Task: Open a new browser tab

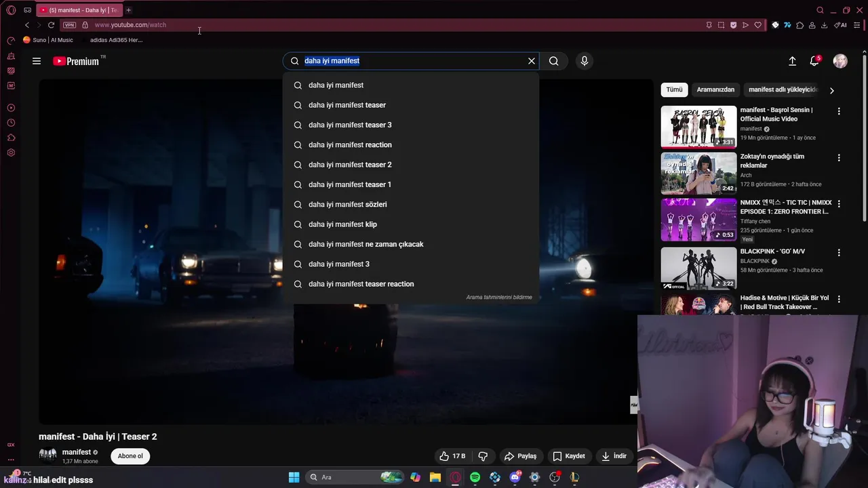Action: [128, 10]
